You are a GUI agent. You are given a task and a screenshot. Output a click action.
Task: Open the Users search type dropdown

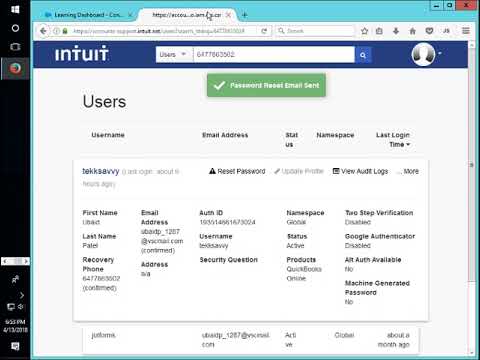click(x=174, y=55)
